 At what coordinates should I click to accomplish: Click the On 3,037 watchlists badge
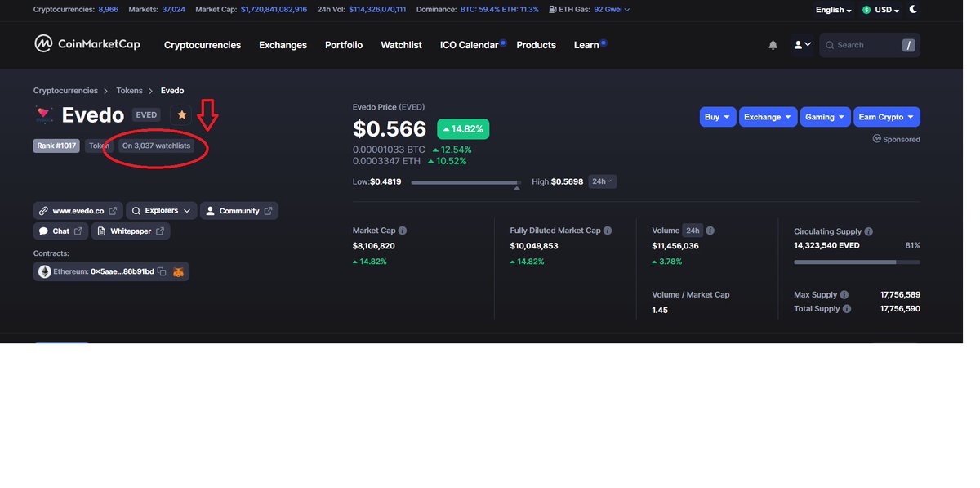pos(156,146)
